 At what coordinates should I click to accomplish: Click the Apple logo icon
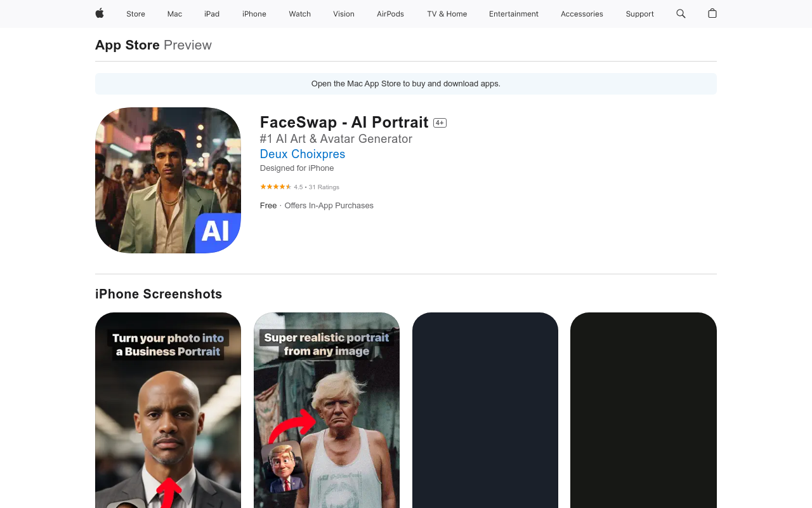[100, 13]
